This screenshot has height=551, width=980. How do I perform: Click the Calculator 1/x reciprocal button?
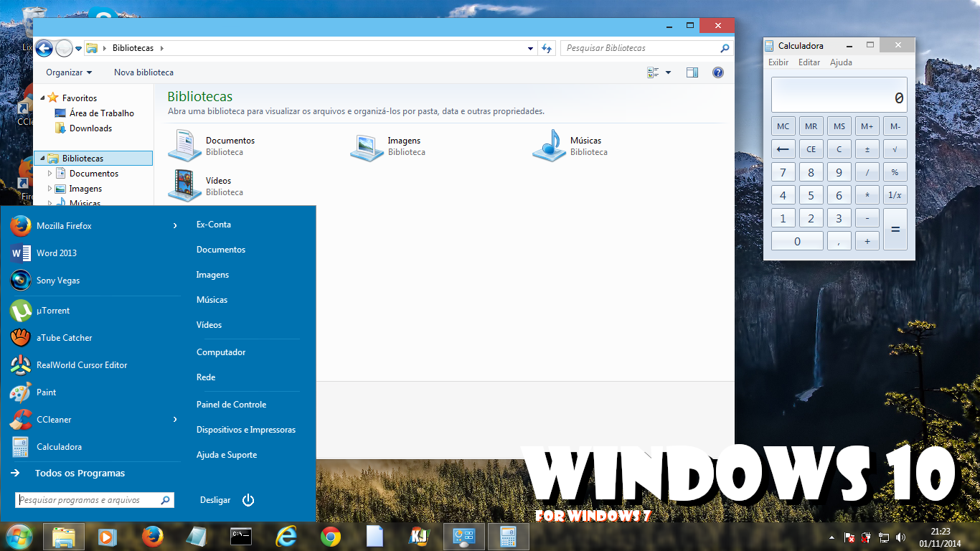tap(895, 195)
